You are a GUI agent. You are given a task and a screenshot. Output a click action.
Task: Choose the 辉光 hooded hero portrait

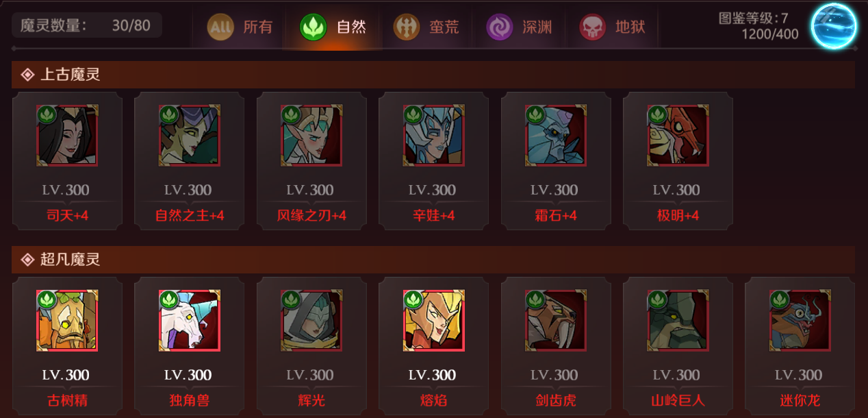(311, 320)
